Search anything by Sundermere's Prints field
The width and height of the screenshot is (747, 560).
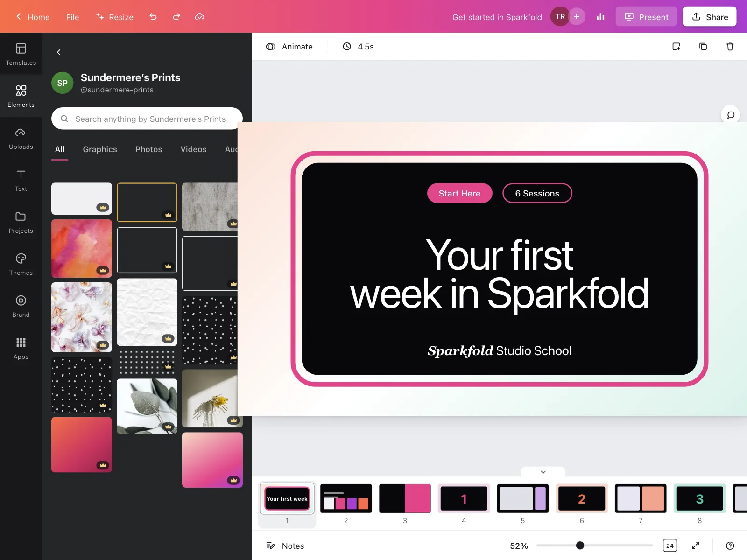point(147,119)
